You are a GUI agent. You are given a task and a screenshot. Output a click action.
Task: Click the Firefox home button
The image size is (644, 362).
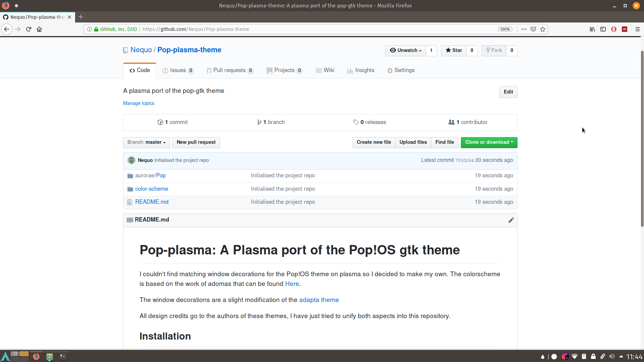click(x=39, y=29)
